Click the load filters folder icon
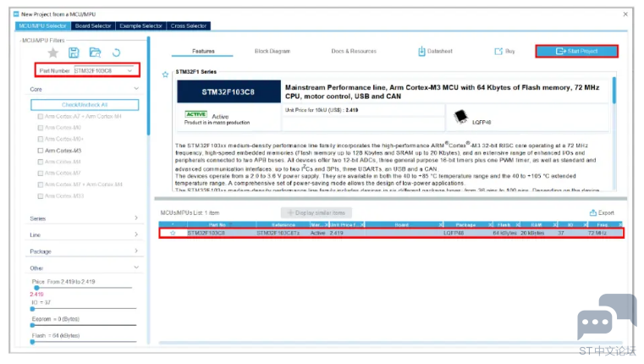 pos(95,52)
